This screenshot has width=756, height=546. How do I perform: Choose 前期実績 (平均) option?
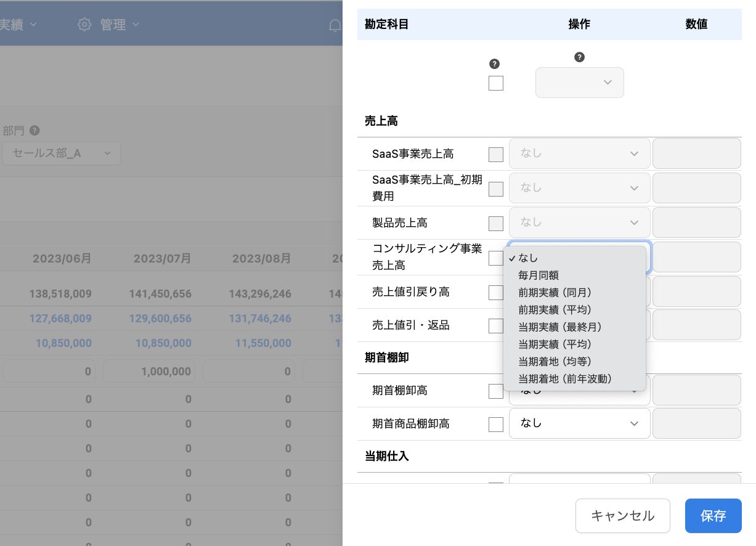click(555, 309)
